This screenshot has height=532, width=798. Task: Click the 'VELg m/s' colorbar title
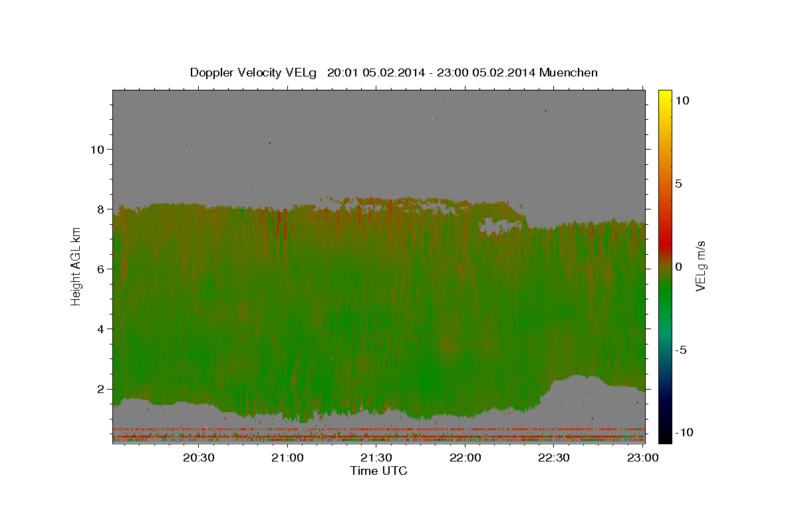pyautogui.click(x=701, y=266)
